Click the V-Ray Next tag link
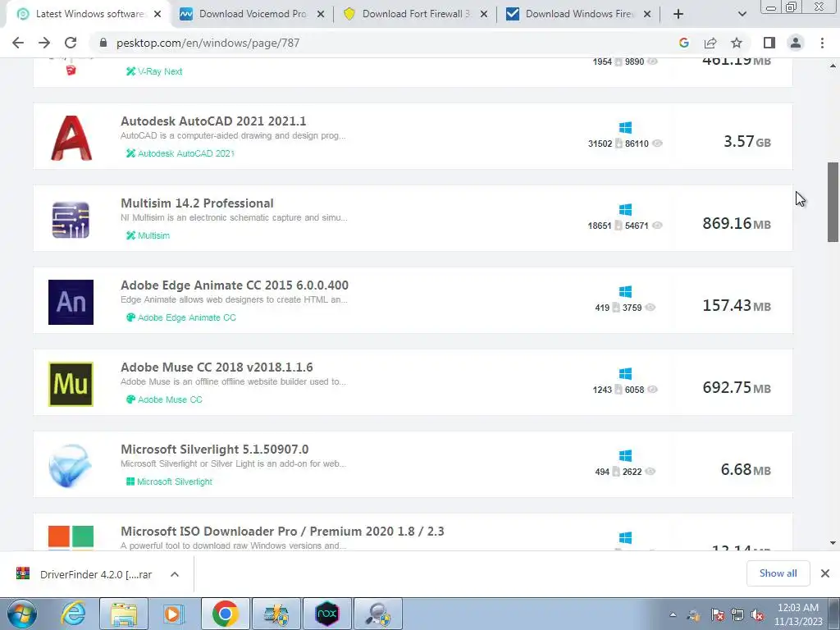This screenshot has height=630, width=840. (154, 71)
